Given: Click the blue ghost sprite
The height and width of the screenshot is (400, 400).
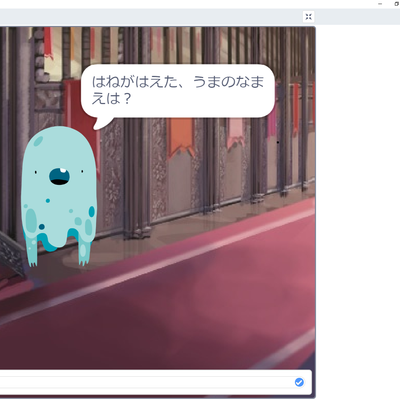Looking at the screenshot, I should (x=59, y=196).
